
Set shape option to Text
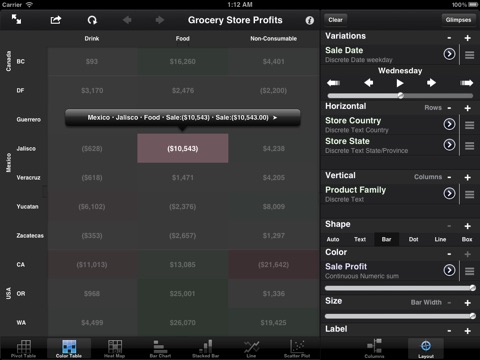point(360,239)
